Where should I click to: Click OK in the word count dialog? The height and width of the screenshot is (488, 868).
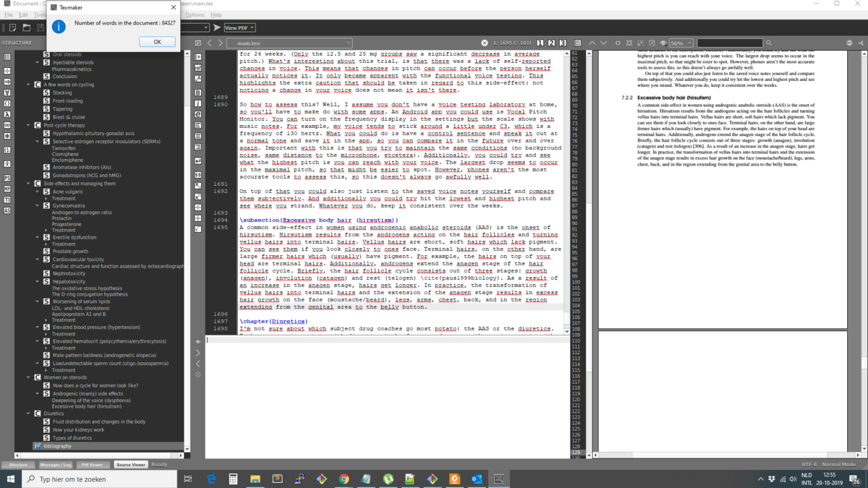[157, 42]
